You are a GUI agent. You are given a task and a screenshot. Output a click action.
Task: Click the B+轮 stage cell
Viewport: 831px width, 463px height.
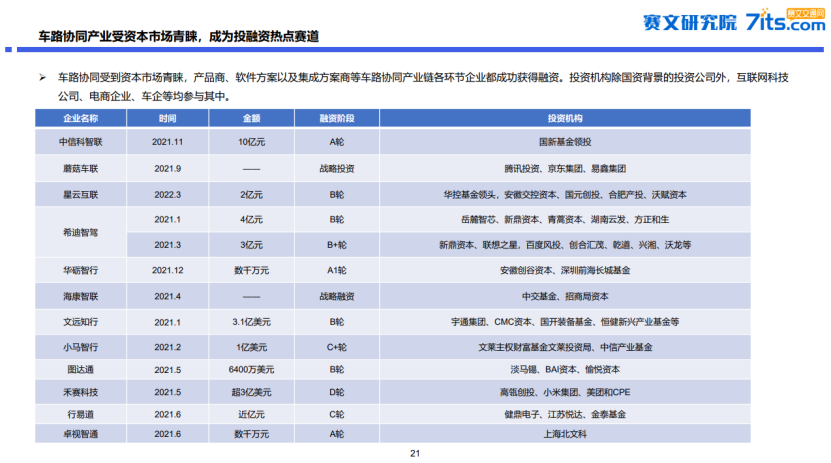pos(337,245)
